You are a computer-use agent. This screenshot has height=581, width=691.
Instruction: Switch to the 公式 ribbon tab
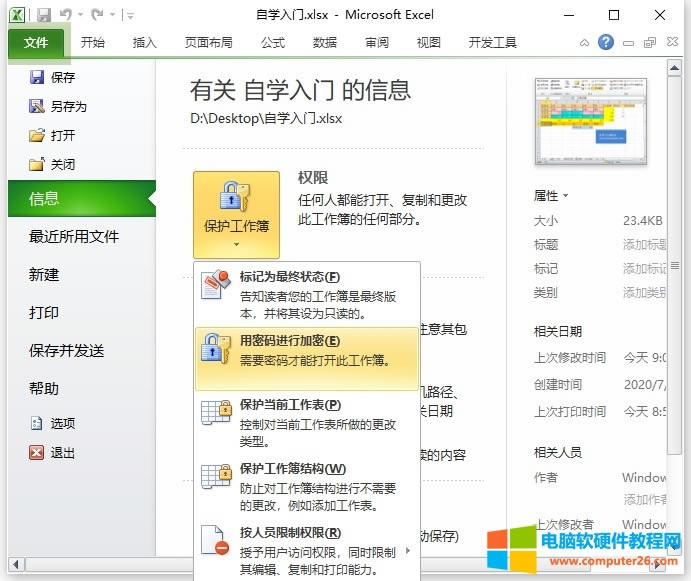pyautogui.click(x=273, y=42)
